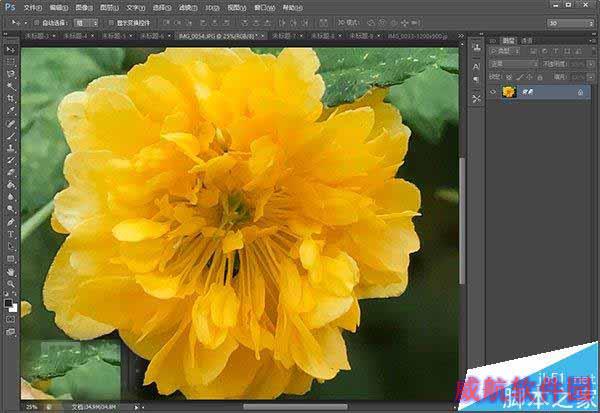This screenshot has width=600, height=413.
Task: Select the Pen tool
Action: click(x=11, y=222)
